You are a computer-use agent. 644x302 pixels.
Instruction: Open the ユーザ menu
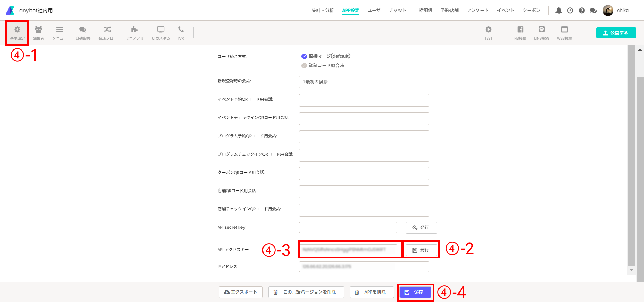coord(374,11)
